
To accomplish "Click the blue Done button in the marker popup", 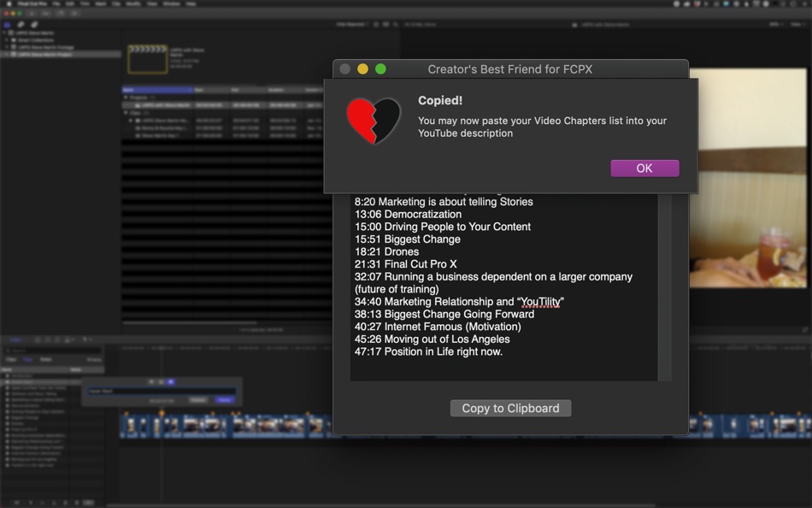I will click(x=224, y=399).
